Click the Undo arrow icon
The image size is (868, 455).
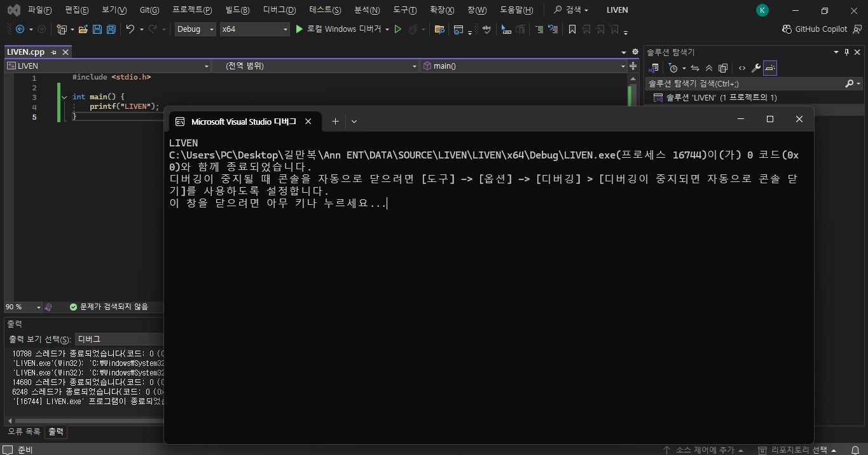(x=130, y=29)
